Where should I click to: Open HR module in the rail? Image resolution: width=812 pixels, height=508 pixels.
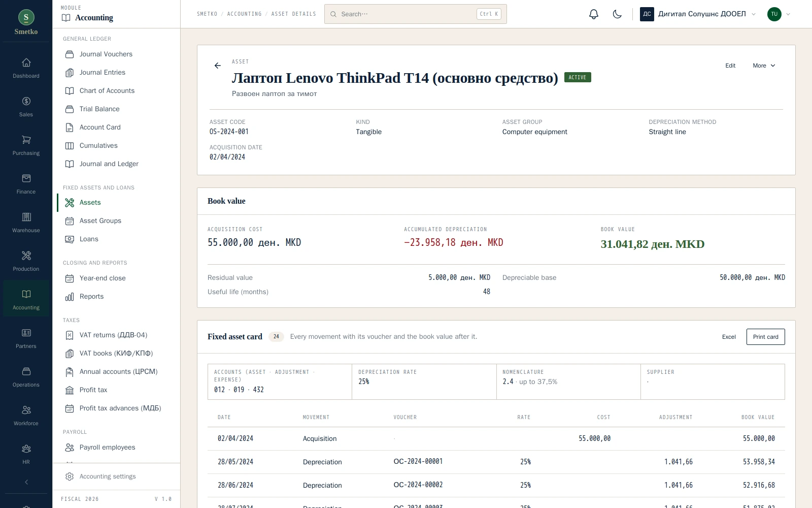click(26, 455)
